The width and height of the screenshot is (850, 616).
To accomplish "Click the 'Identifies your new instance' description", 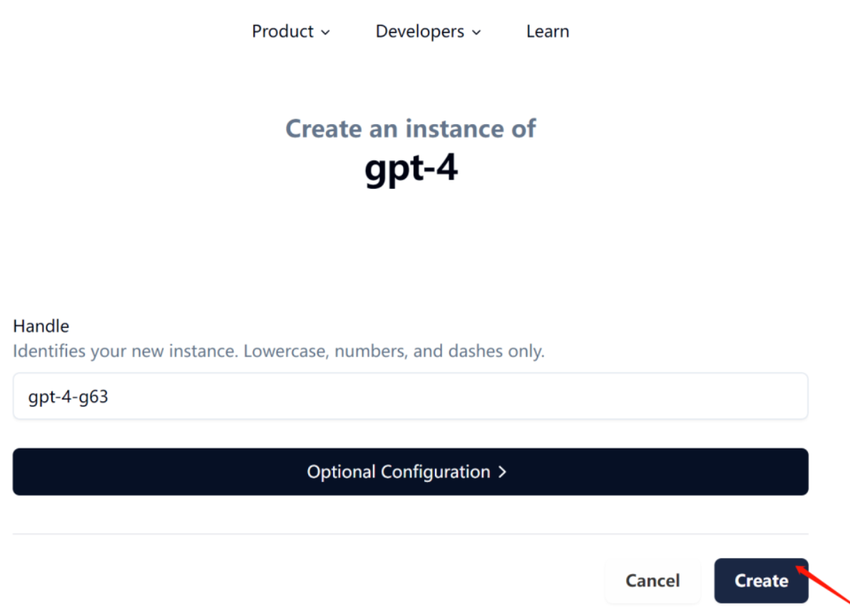I will 279,351.
